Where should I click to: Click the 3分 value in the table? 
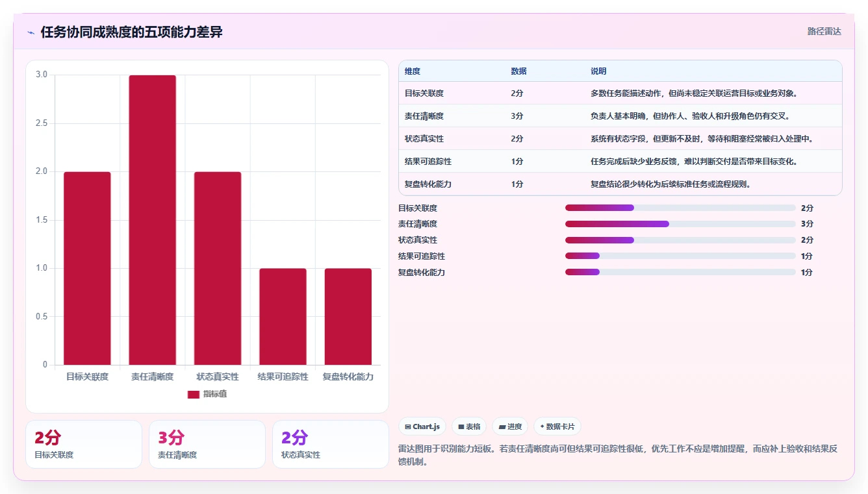pos(517,116)
